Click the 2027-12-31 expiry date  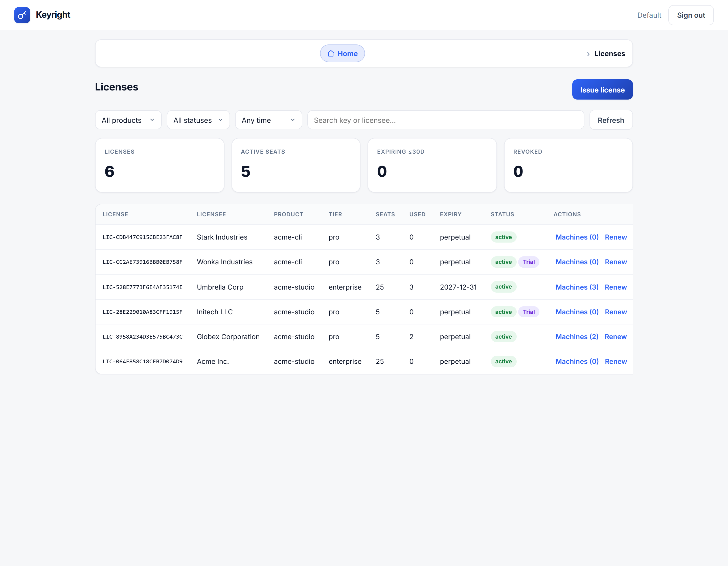pyautogui.click(x=458, y=287)
